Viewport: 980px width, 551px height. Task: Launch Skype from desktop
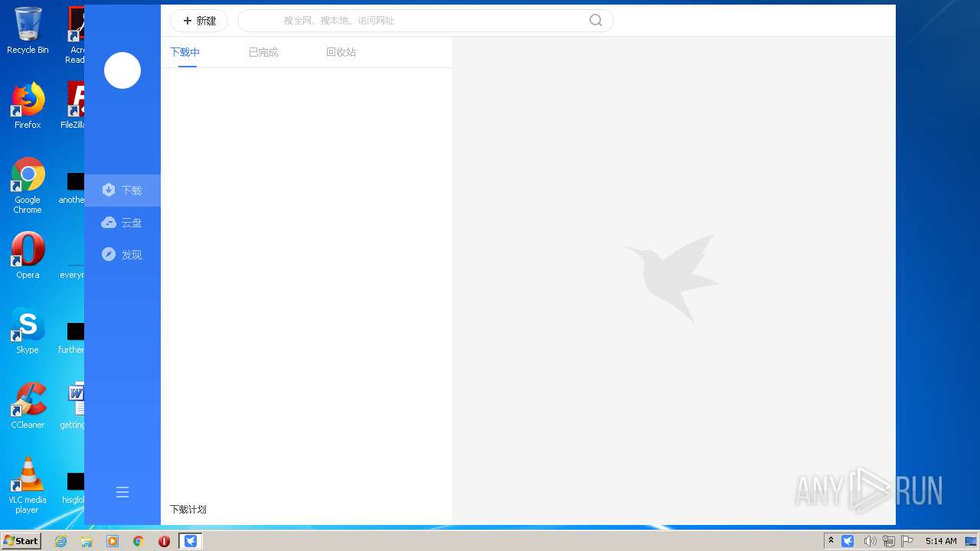(x=28, y=331)
